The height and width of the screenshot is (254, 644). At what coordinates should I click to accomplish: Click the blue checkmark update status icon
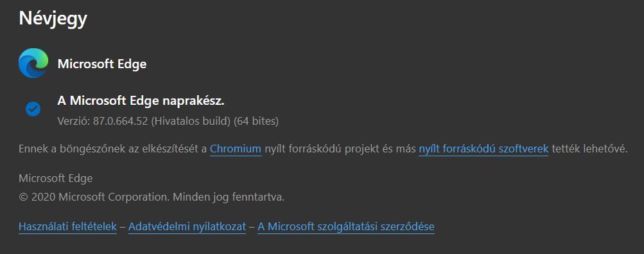pos(33,109)
